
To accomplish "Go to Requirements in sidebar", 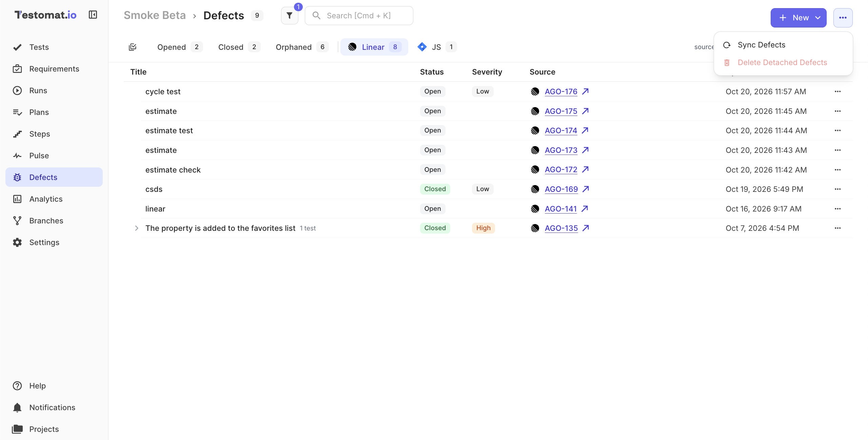I will (x=54, y=69).
